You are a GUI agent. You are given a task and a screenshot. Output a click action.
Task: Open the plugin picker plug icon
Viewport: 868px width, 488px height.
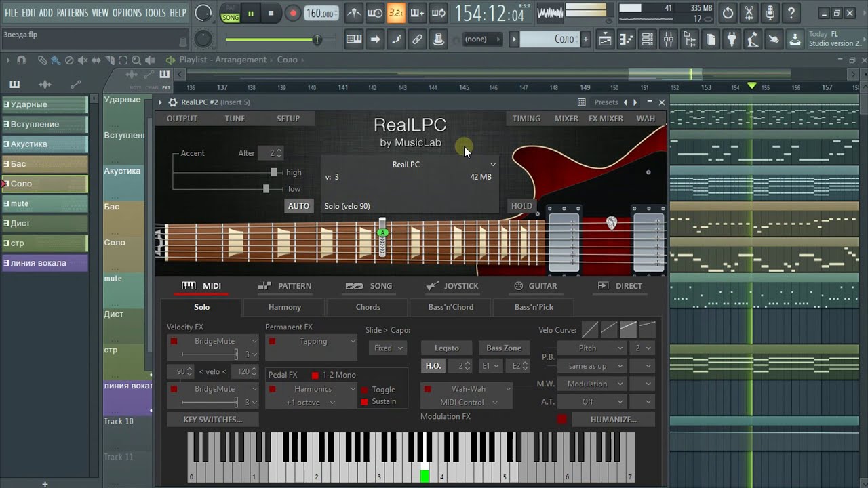click(732, 39)
